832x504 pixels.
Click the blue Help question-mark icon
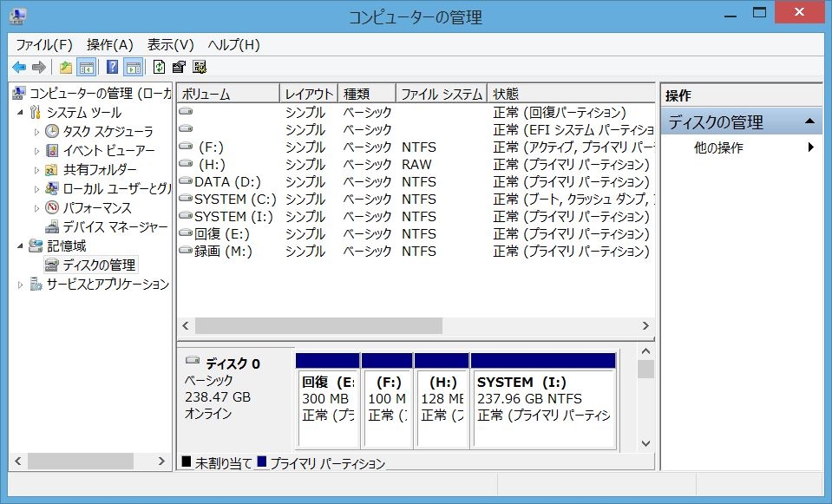pos(113,68)
